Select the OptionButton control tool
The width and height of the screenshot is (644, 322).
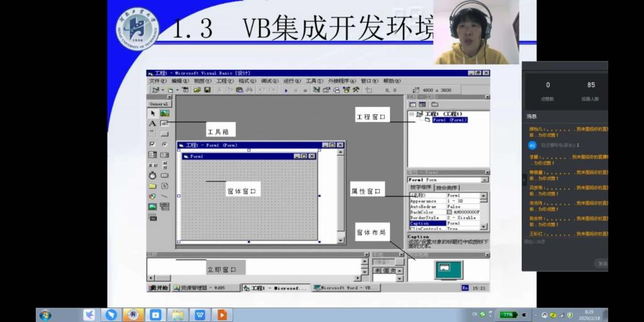[x=165, y=144]
